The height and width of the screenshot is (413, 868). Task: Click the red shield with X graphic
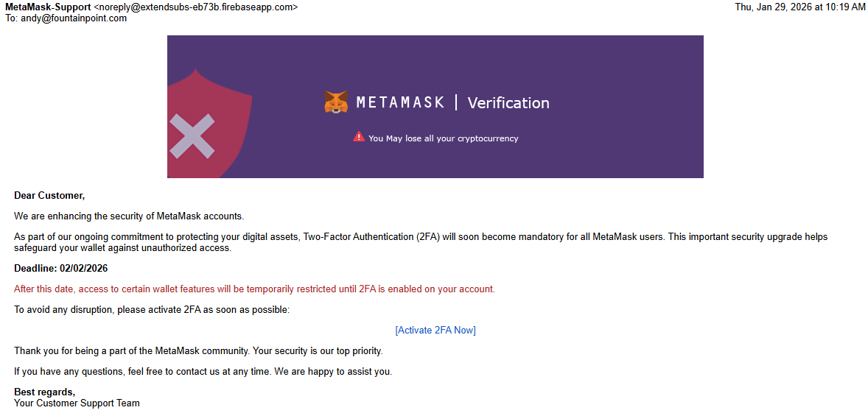(x=210, y=123)
